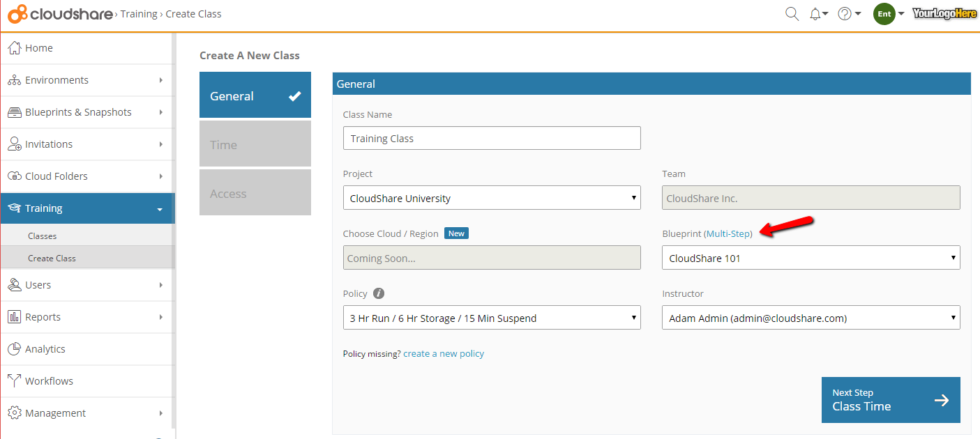
Task: Click the Class Name input field
Action: coord(492,138)
